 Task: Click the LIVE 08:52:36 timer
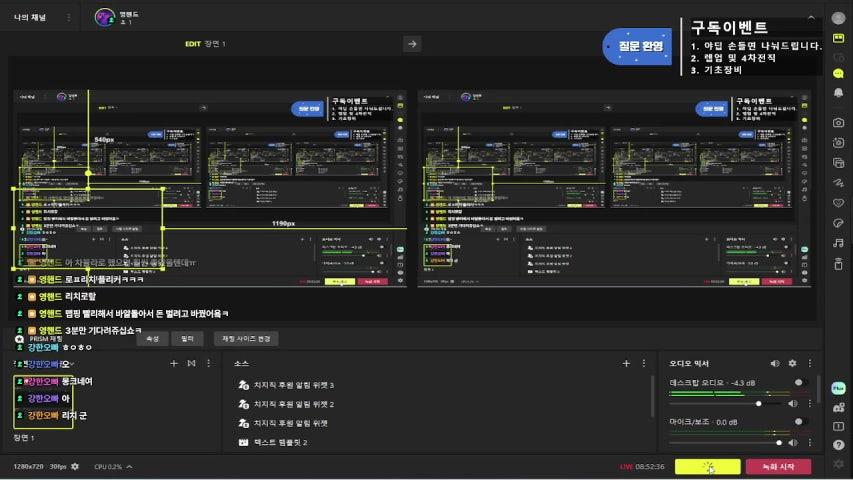coord(642,466)
